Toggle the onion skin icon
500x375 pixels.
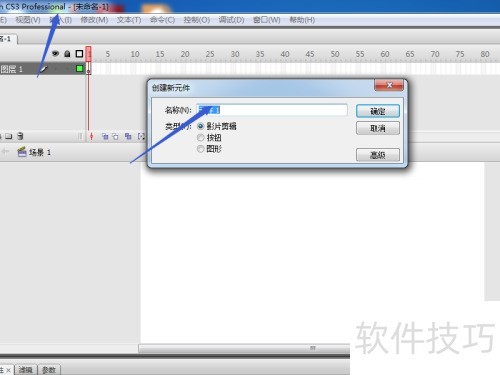[105, 136]
